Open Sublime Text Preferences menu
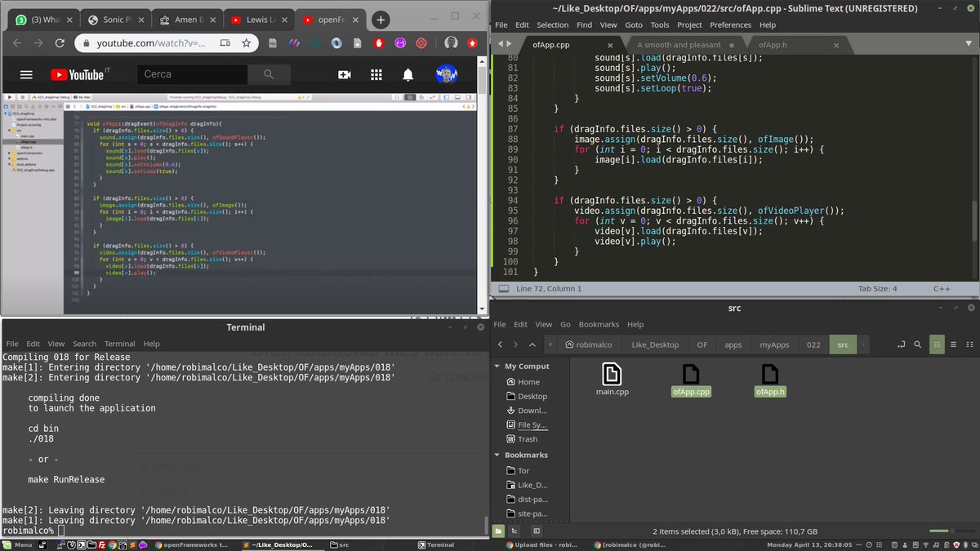 [x=732, y=25]
